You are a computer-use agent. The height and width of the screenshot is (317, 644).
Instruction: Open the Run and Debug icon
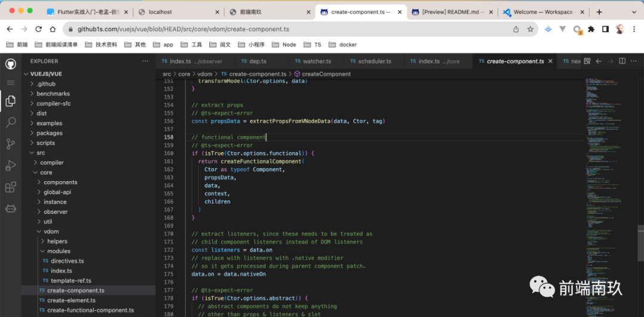[x=11, y=166]
